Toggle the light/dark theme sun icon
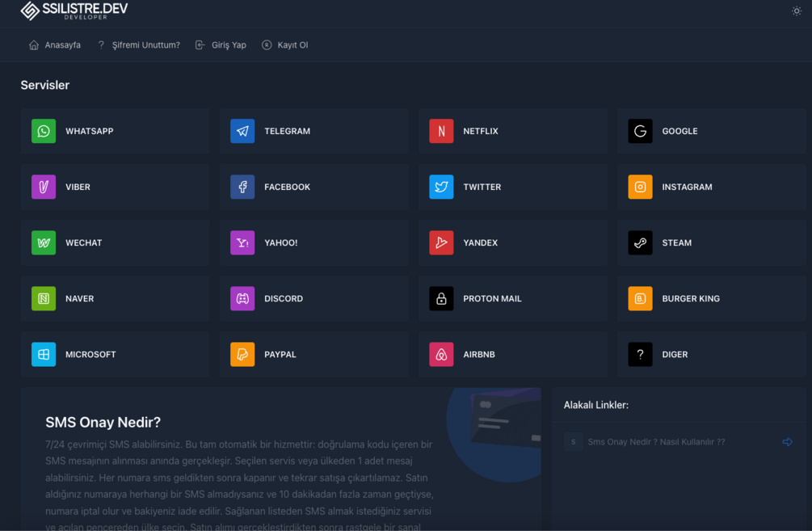The height and width of the screenshot is (531, 812). (x=797, y=11)
